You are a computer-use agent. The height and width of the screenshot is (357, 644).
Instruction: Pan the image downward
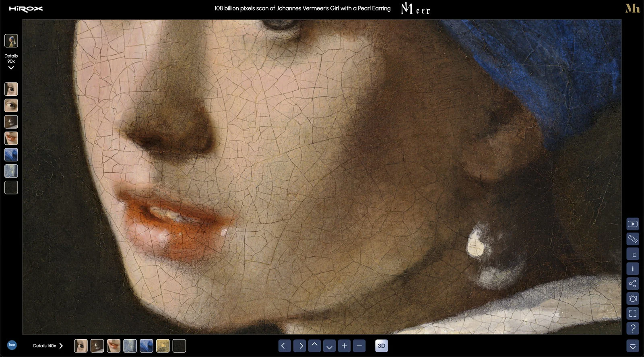coord(329,346)
